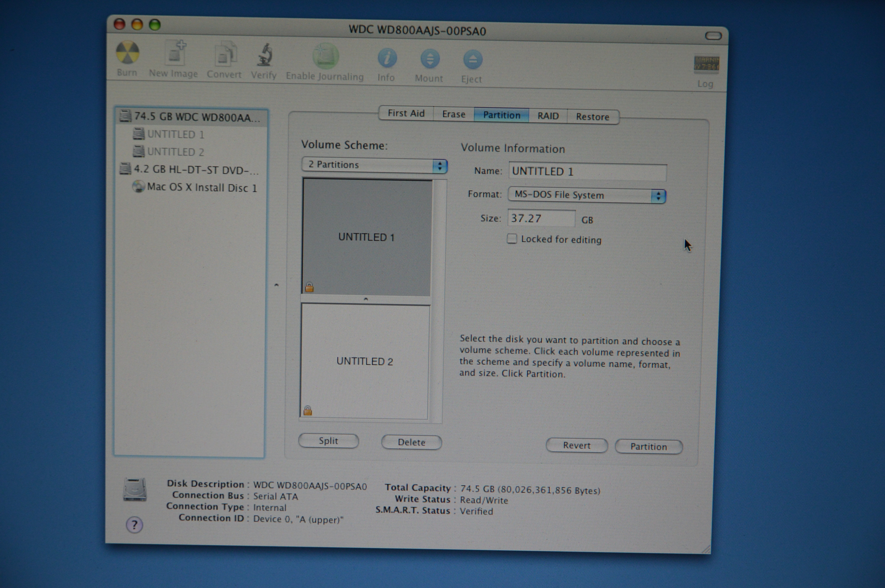Select the UNTITLED 1 partition block
885x588 pixels.
367,237
